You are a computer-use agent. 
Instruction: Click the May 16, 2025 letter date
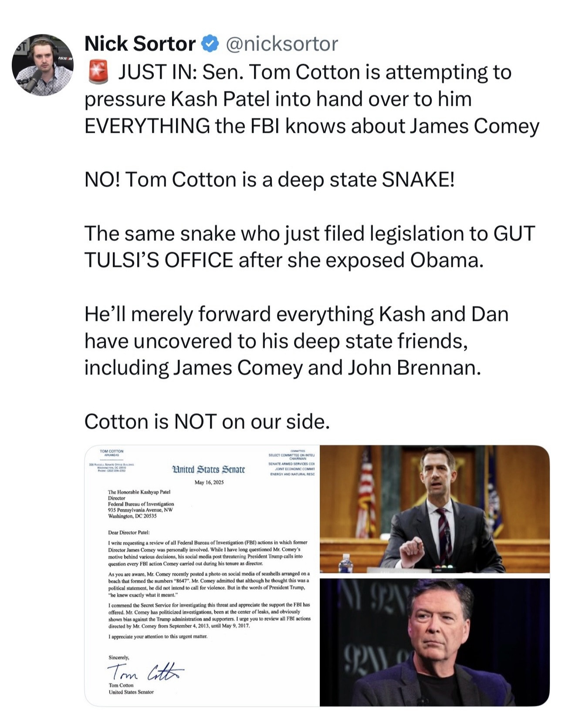point(209,482)
